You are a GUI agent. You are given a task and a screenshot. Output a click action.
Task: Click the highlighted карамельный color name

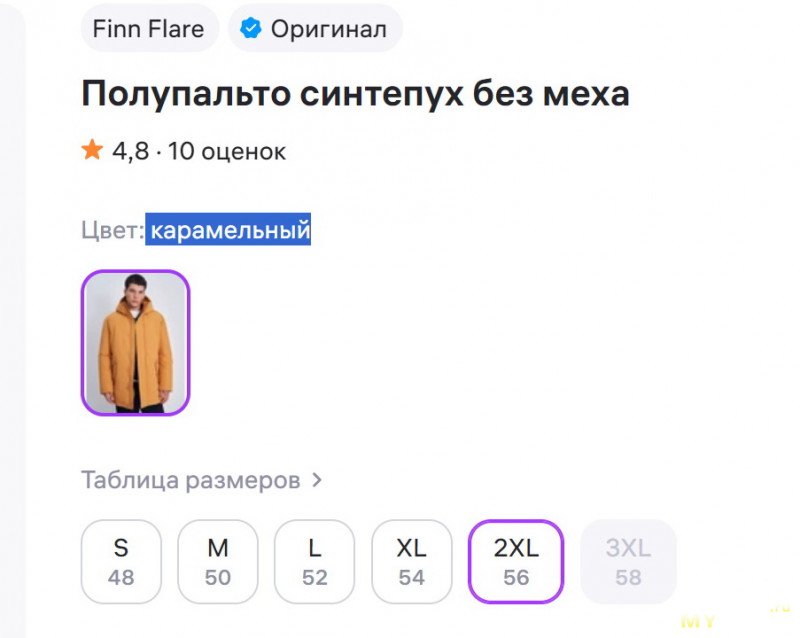tap(229, 230)
